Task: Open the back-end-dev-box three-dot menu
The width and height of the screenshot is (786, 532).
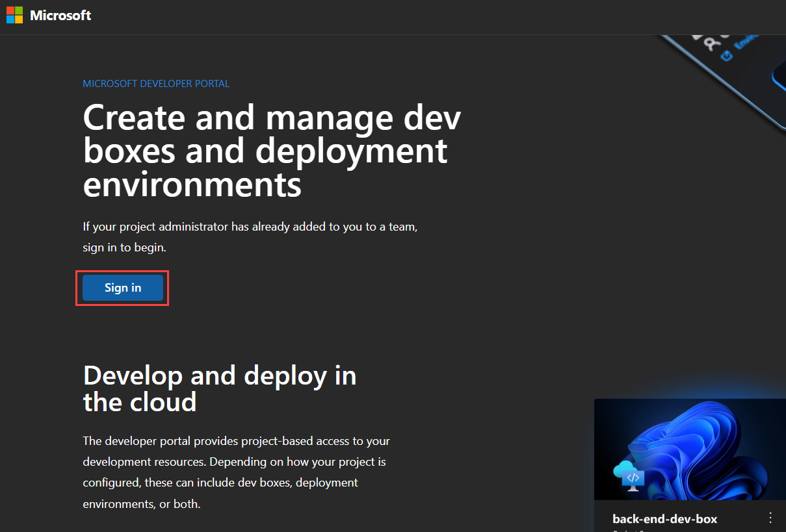Action: 770,518
